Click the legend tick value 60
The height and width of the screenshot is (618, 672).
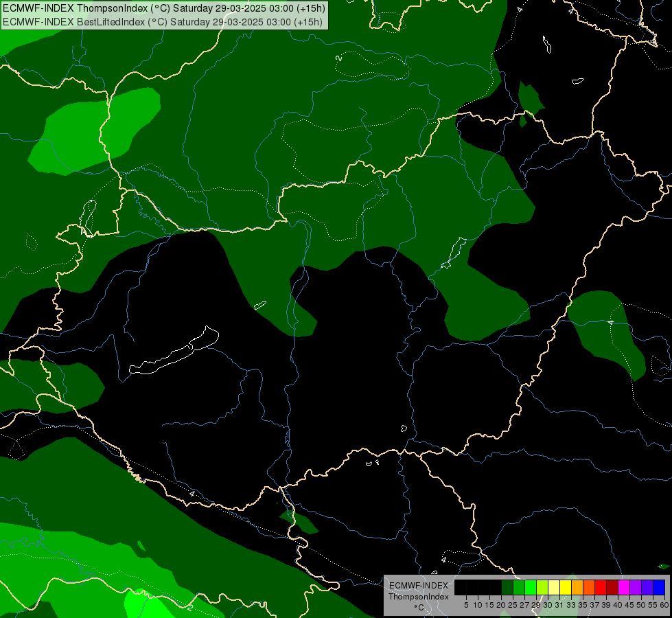coord(664,605)
